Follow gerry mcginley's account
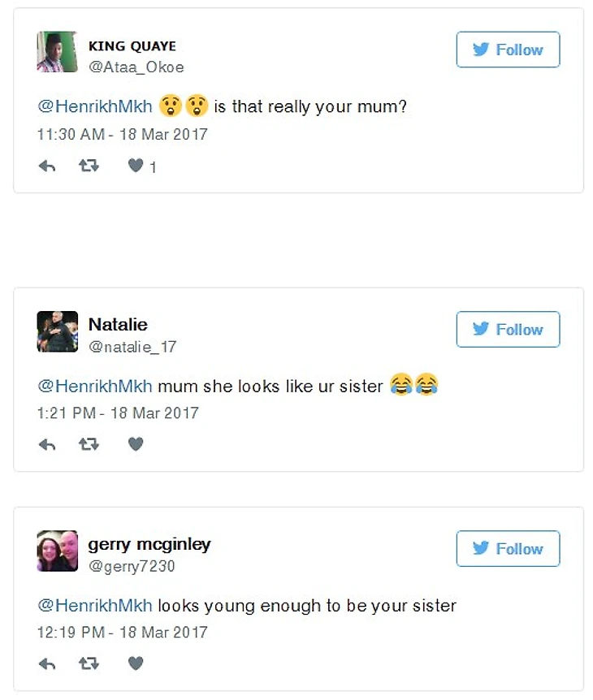Viewport: 593px width, 700px height. pos(508,549)
